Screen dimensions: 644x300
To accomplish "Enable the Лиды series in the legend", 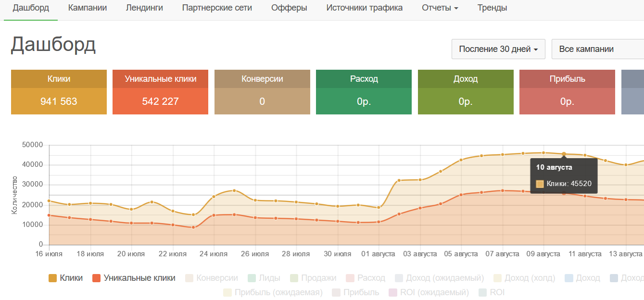I will (264, 278).
